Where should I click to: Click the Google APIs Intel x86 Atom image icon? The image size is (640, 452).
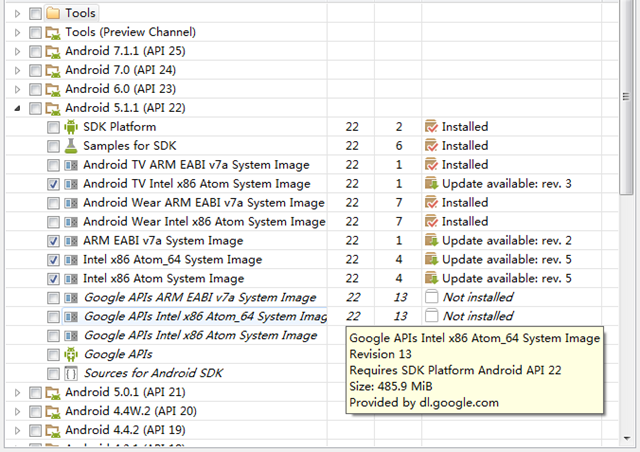point(71,336)
